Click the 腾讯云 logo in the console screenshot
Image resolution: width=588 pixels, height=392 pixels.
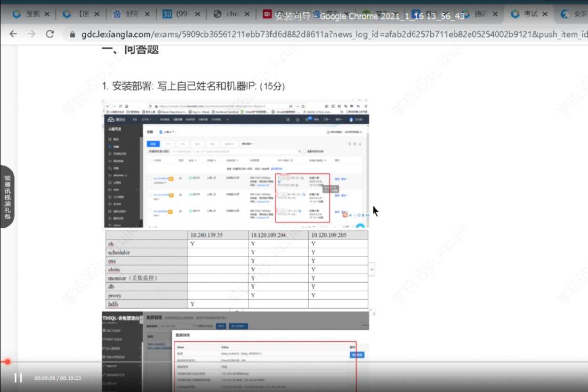click(111, 118)
